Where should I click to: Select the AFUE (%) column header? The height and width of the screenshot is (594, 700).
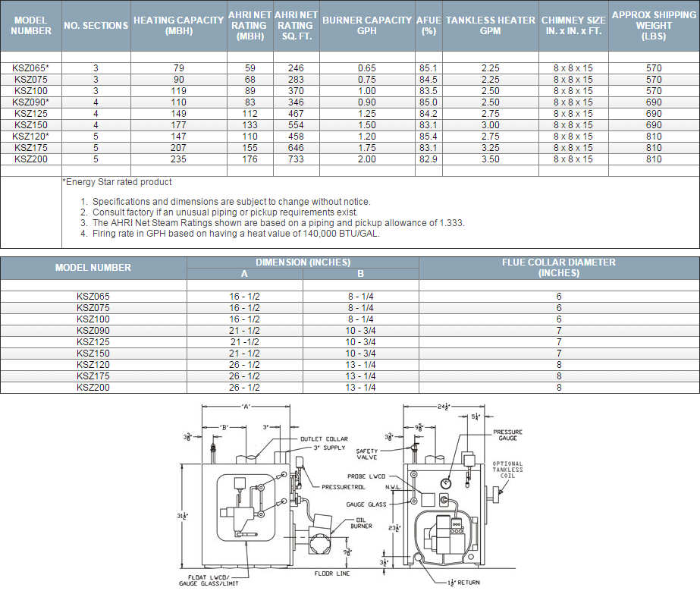pos(428,26)
